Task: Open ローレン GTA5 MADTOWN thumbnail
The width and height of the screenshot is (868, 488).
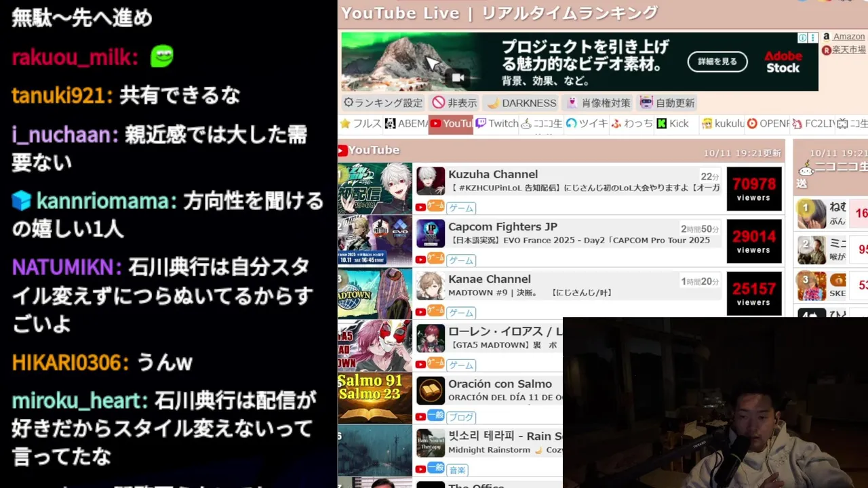Action: (x=375, y=346)
